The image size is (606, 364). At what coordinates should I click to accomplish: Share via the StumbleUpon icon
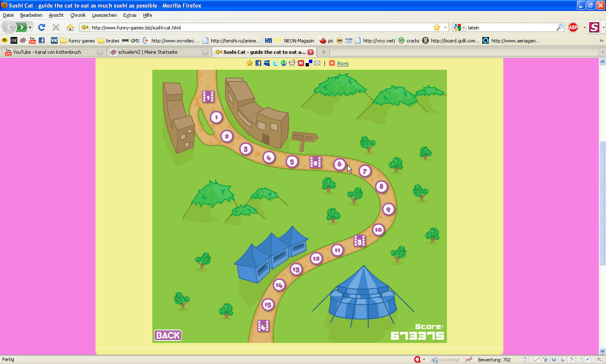tap(284, 63)
